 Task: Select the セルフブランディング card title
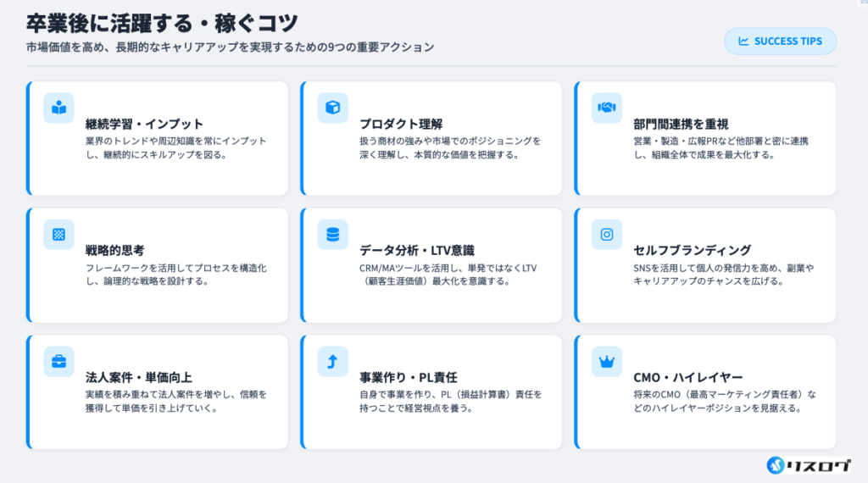tap(692, 251)
